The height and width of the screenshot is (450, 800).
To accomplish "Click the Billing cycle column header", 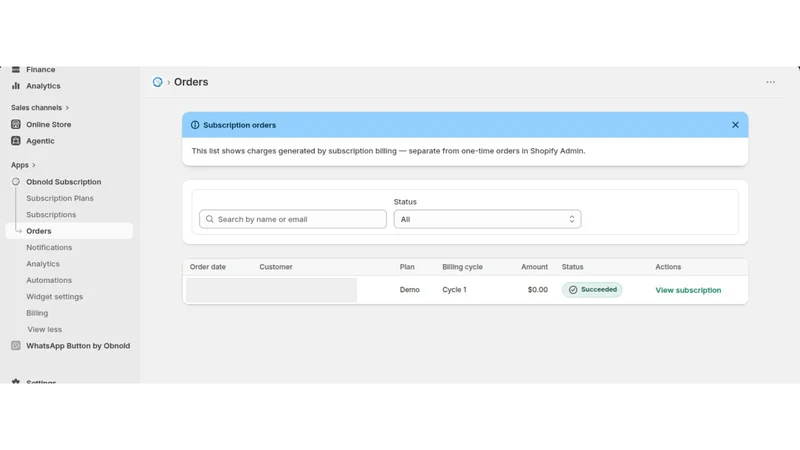I will [x=462, y=267].
